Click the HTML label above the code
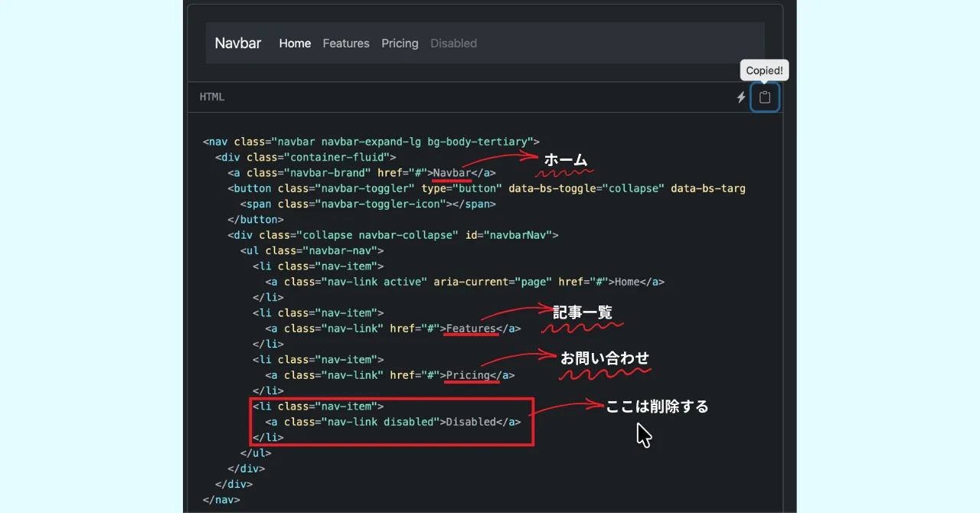Screen dimensions: 980x513 click(212, 97)
